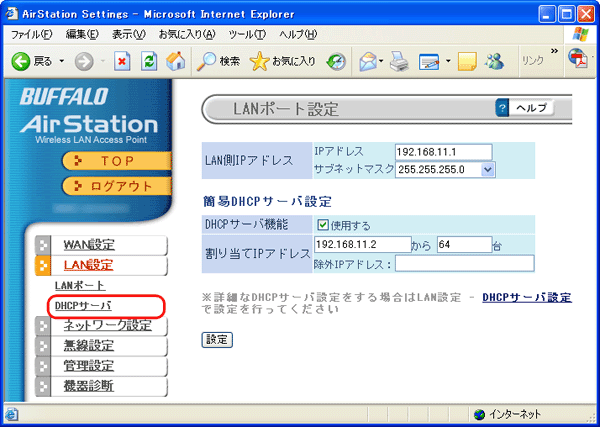The image size is (600, 427).
Task: Click the LAN IP address field
Action: (x=444, y=152)
